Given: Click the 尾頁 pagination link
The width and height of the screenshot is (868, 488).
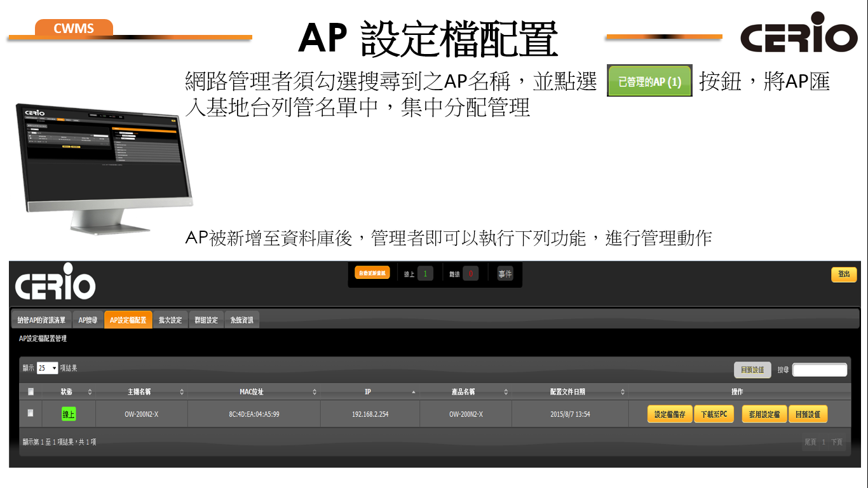Looking at the screenshot, I should [x=810, y=442].
